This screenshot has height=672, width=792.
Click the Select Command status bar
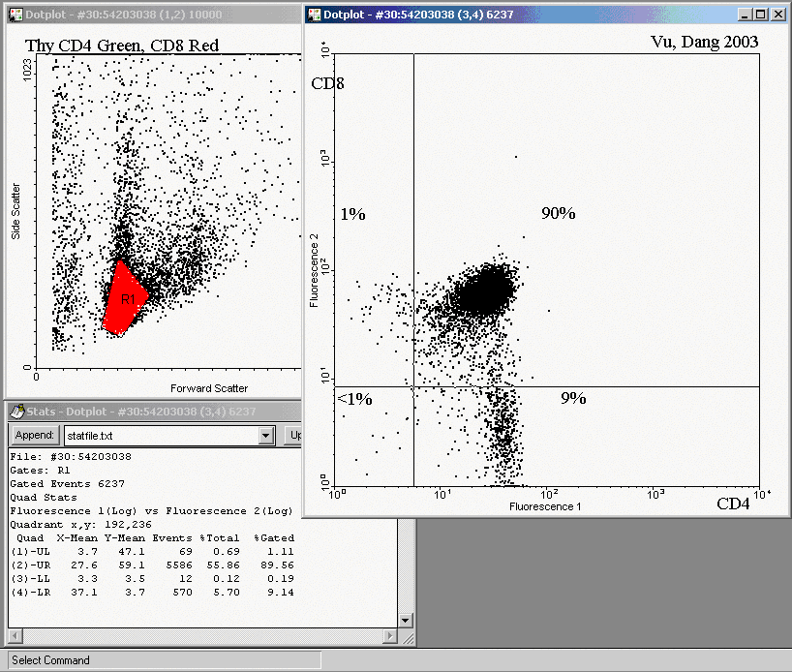click(161, 660)
